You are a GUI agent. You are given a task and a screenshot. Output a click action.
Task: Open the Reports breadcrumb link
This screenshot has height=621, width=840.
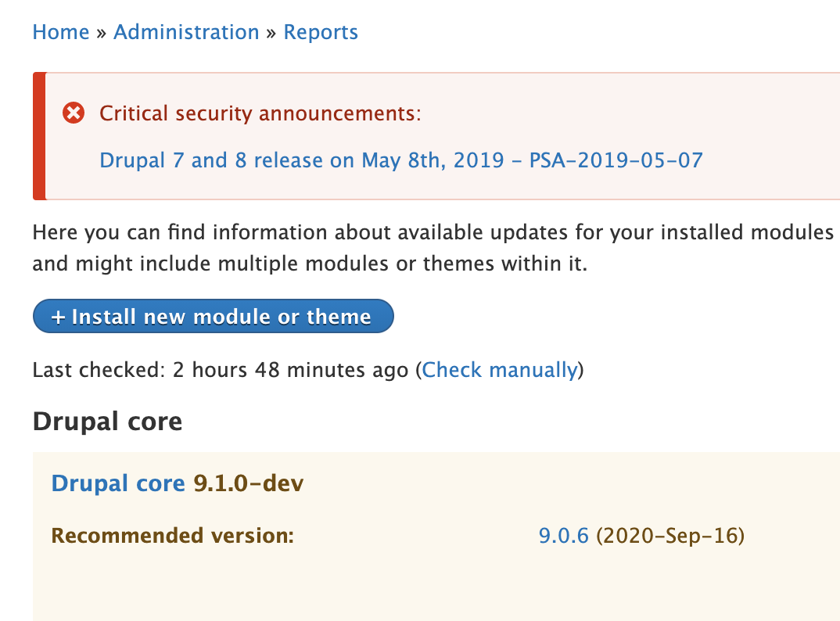tap(321, 33)
